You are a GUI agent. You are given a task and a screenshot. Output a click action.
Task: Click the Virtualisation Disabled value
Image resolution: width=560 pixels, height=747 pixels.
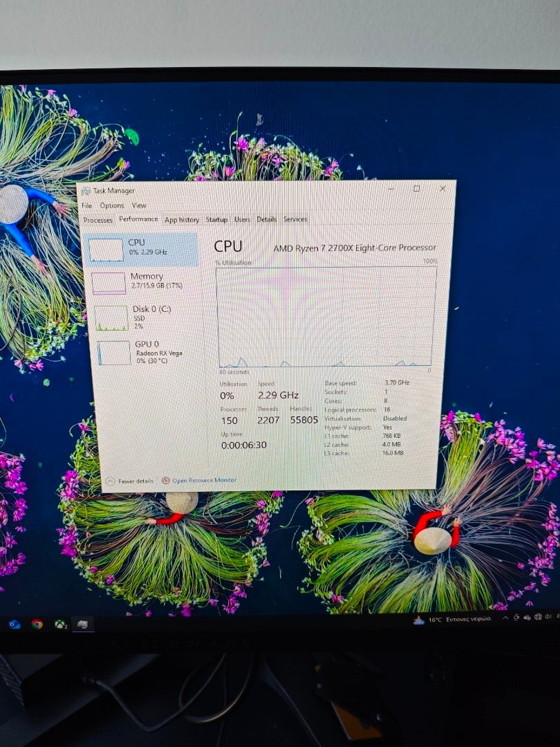395,418
